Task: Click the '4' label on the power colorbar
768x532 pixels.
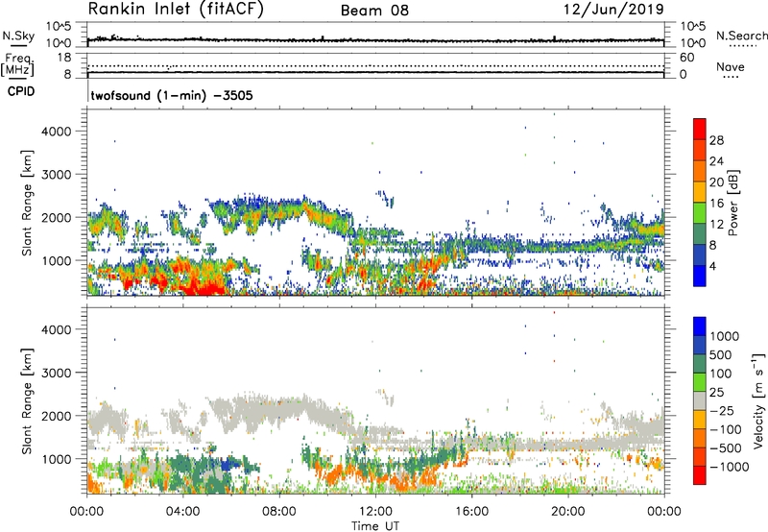Action: pyautogui.click(x=712, y=266)
